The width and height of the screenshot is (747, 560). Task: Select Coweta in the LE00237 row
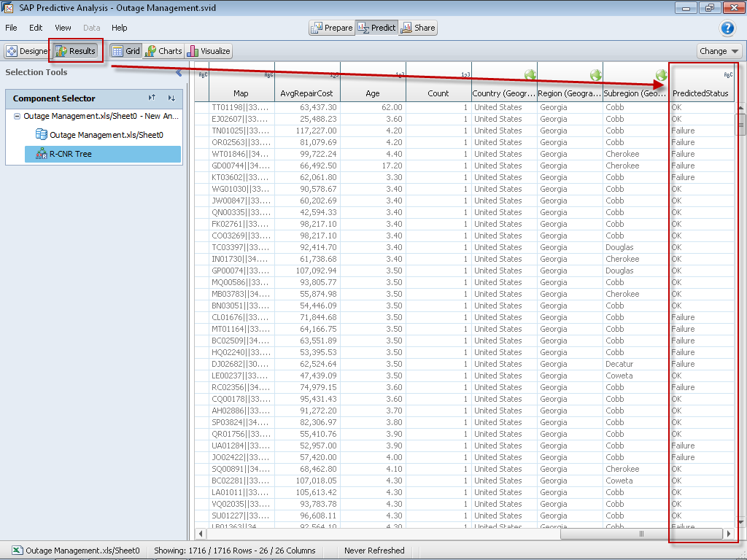click(x=635, y=376)
